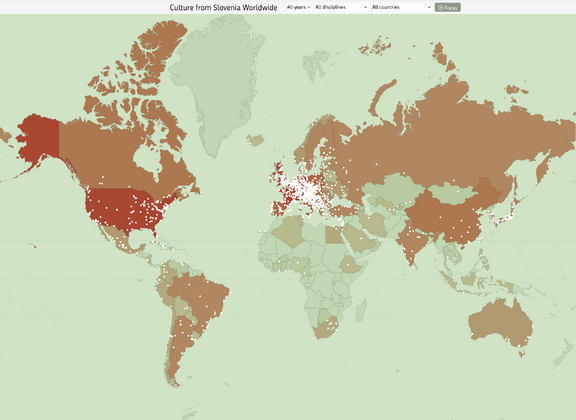Click the Culture from Slovenia Worldwide title

(223, 7)
